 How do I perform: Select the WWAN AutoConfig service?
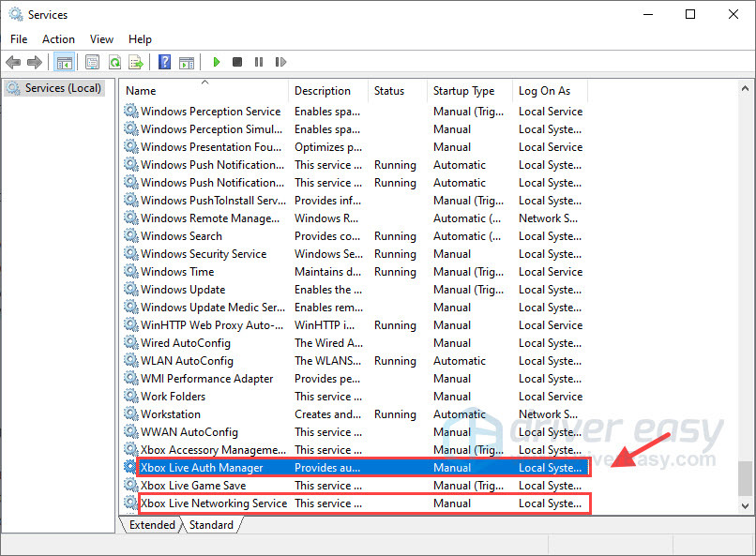[x=355, y=431]
